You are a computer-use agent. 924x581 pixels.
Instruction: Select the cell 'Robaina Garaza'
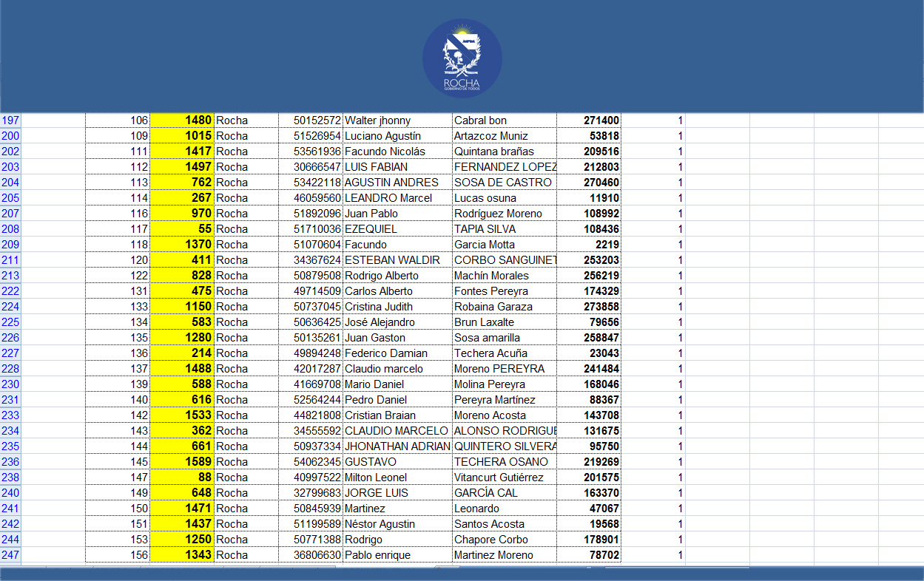[x=505, y=307]
